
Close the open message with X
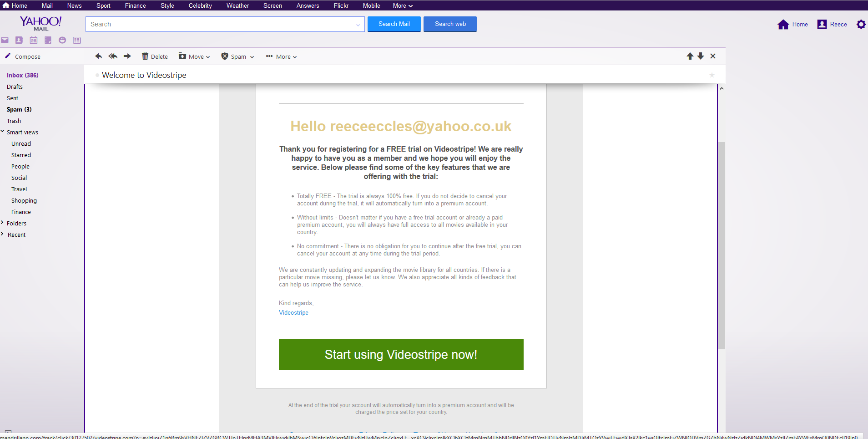713,56
